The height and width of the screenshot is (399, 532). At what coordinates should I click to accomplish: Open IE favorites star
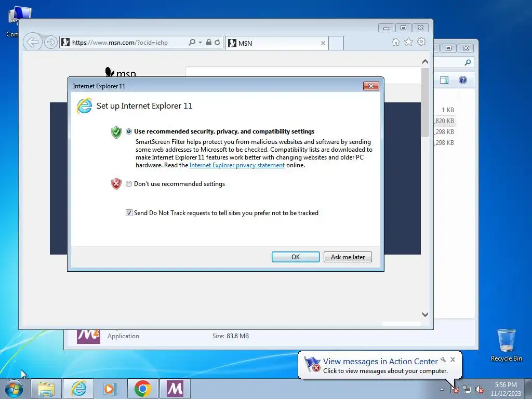[408, 42]
